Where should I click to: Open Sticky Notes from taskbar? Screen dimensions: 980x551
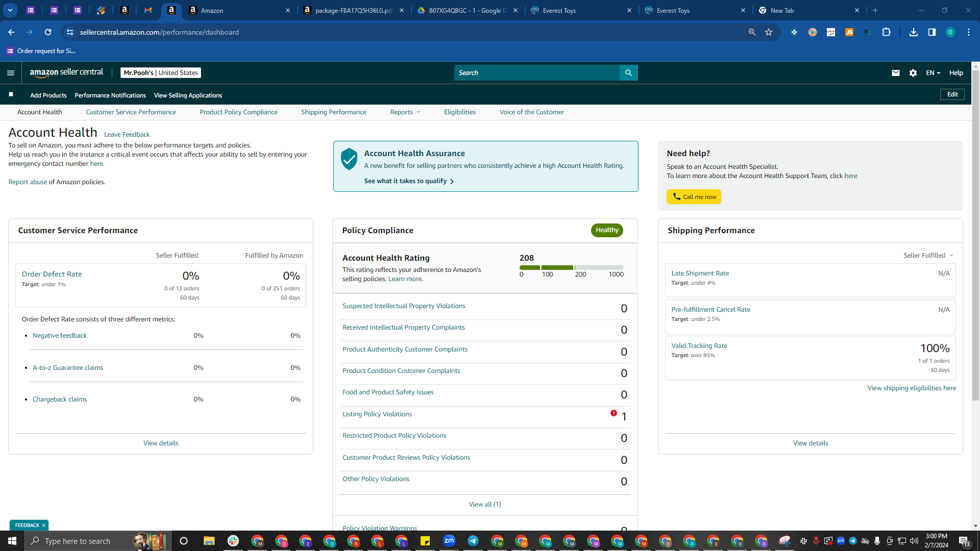[x=425, y=541]
